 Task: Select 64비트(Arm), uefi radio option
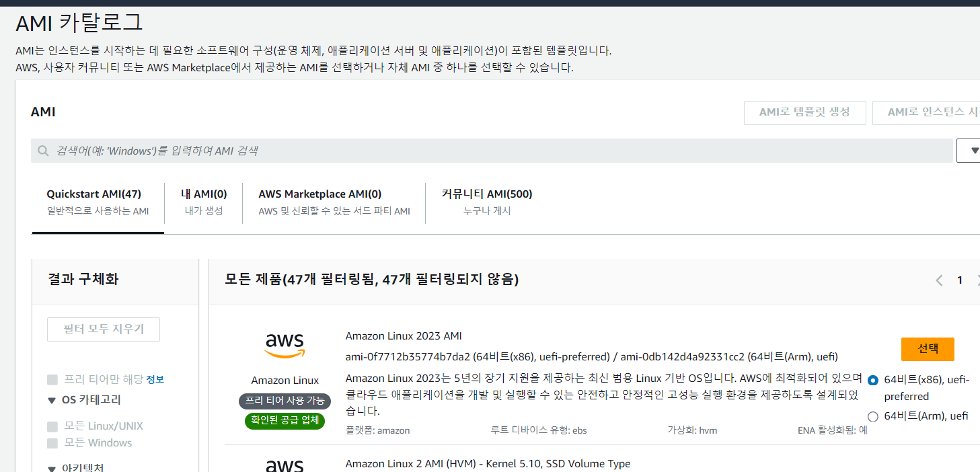pos(873,416)
